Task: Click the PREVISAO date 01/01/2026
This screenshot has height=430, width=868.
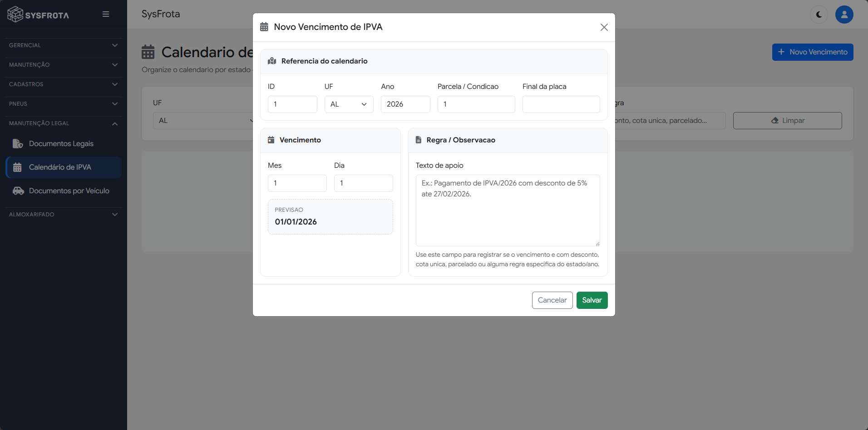Action: pyautogui.click(x=296, y=222)
